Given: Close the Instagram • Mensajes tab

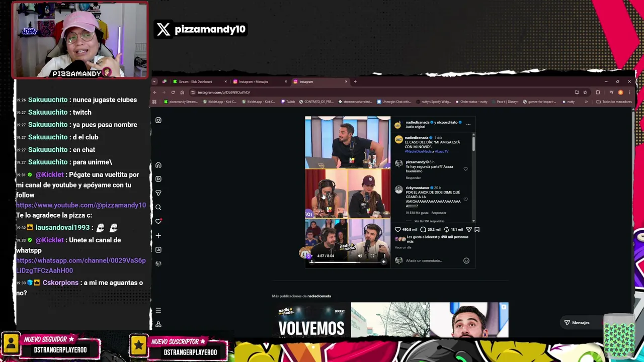Looking at the screenshot, I should [286, 81].
